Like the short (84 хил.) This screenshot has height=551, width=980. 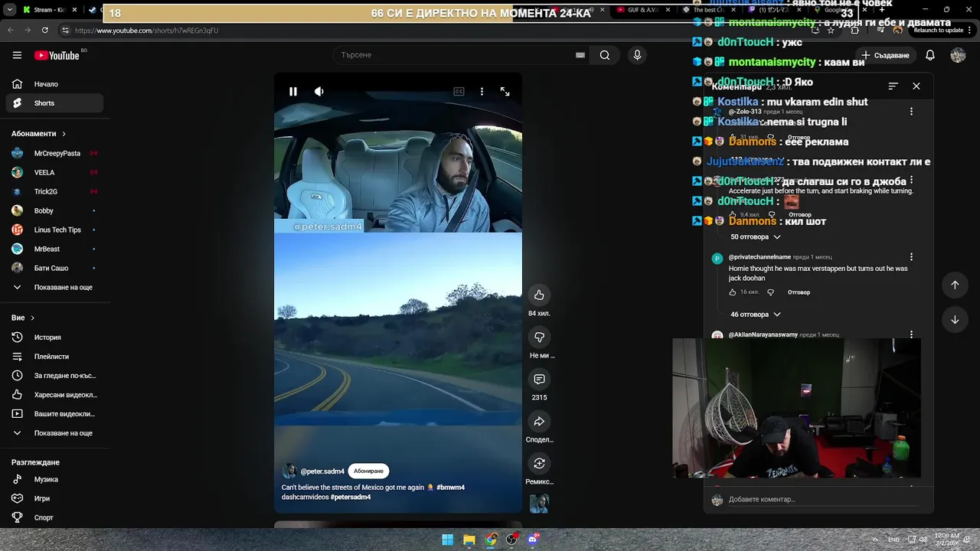(539, 295)
